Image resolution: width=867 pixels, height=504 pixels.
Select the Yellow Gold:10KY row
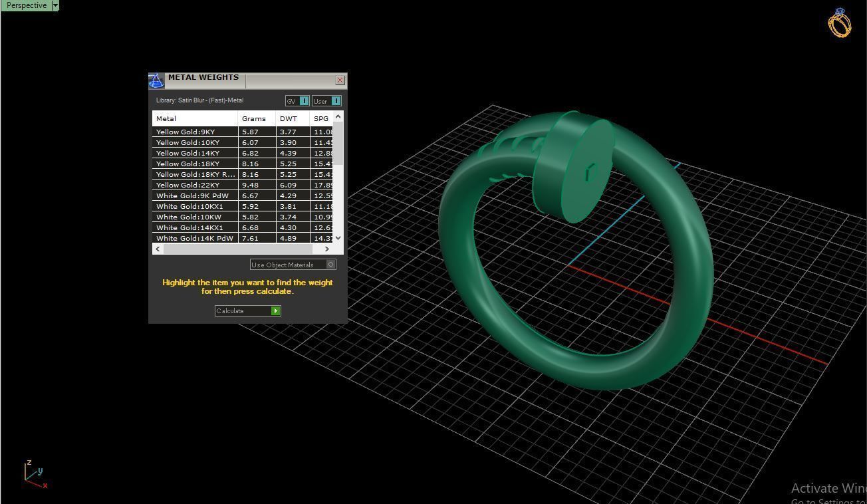click(x=243, y=142)
